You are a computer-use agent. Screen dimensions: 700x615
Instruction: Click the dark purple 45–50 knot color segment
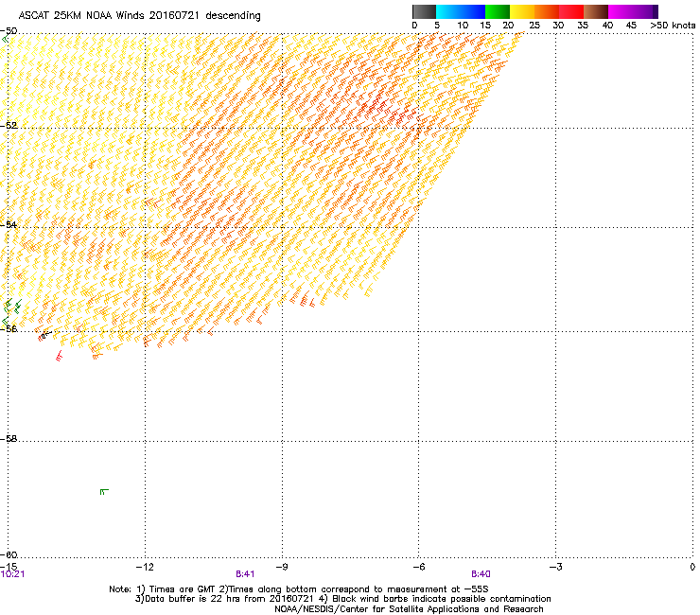[x=645, y=11]
